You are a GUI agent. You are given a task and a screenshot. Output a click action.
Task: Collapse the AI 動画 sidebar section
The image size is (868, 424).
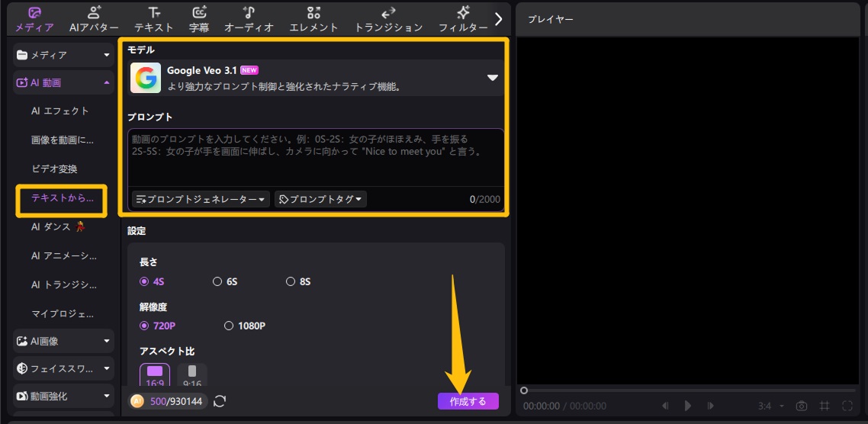coord(63,83)
